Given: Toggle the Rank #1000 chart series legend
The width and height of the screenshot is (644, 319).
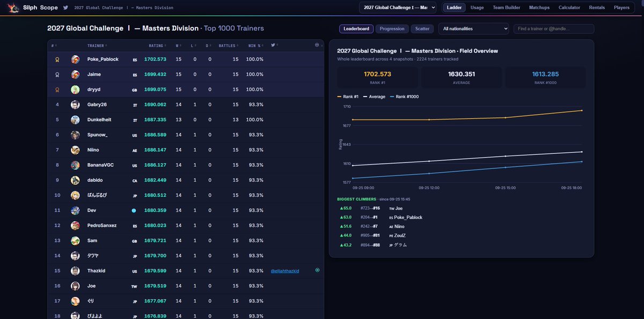Looking at the screenshot, I should pos(404,97).
